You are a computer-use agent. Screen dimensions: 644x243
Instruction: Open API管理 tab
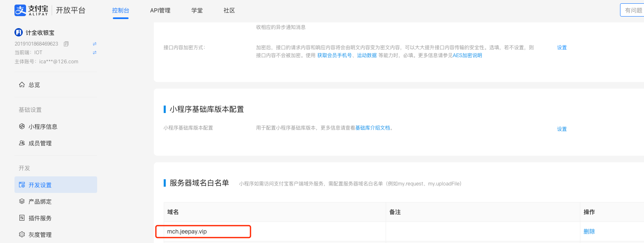pos(160,10)
